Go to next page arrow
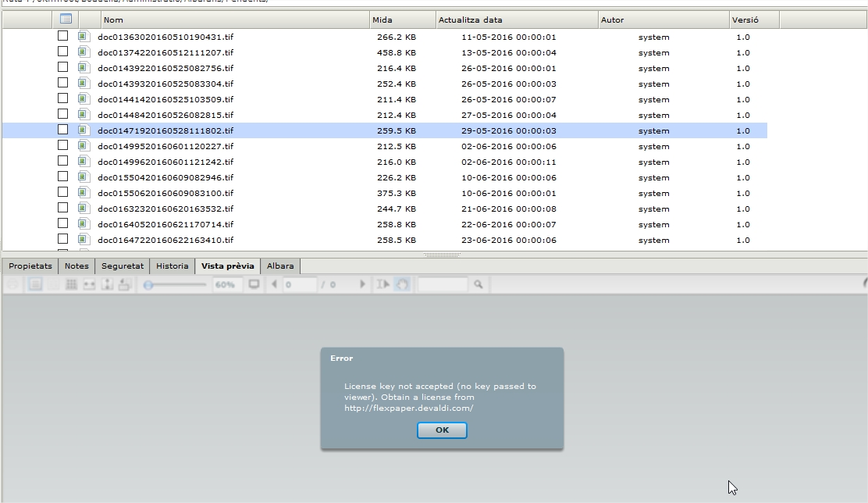Viewport: 868px width, 503px height. click(362, 285)
